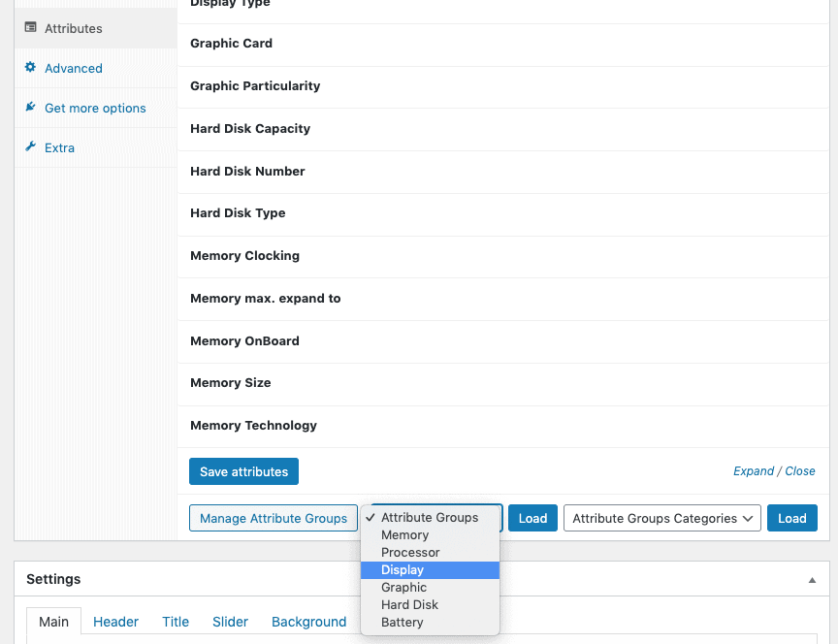This screenshot has width=838, height=644.
Task: Click Load button beside Attribute Groups Categories
Action: (x=791, y=518)
